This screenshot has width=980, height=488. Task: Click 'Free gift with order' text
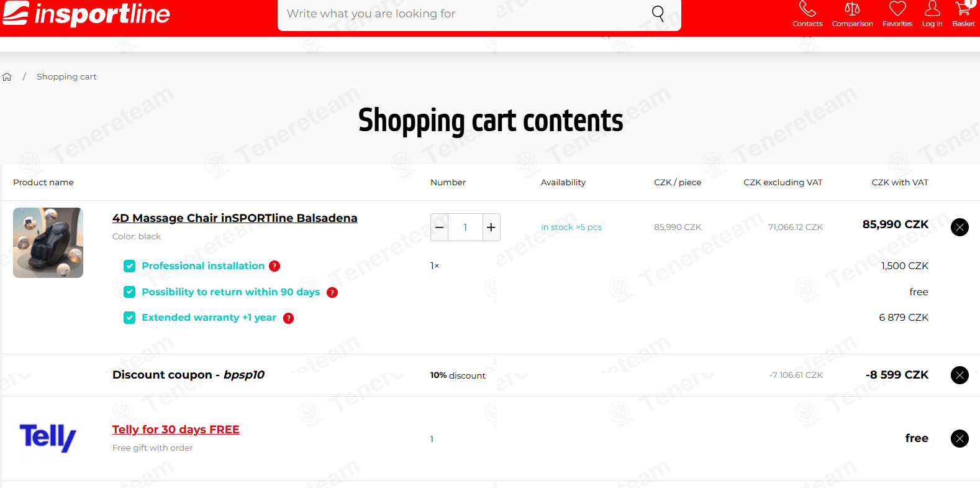(x=153, y=448)
